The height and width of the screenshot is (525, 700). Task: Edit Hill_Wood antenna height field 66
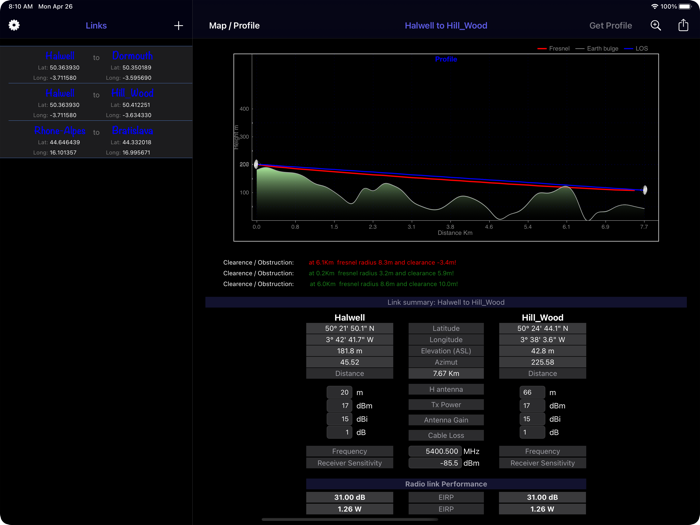coord(532,392)
